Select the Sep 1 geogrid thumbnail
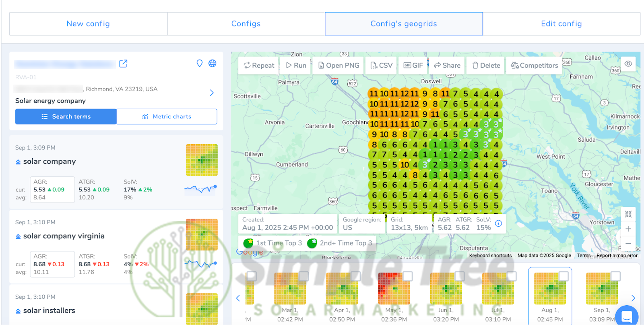The width and height of the screenshot is (644, 325). coord(602,288)
